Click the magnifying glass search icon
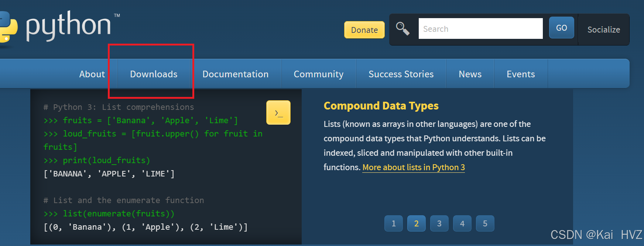The image size is (644, 246). (x=402, y=28)
